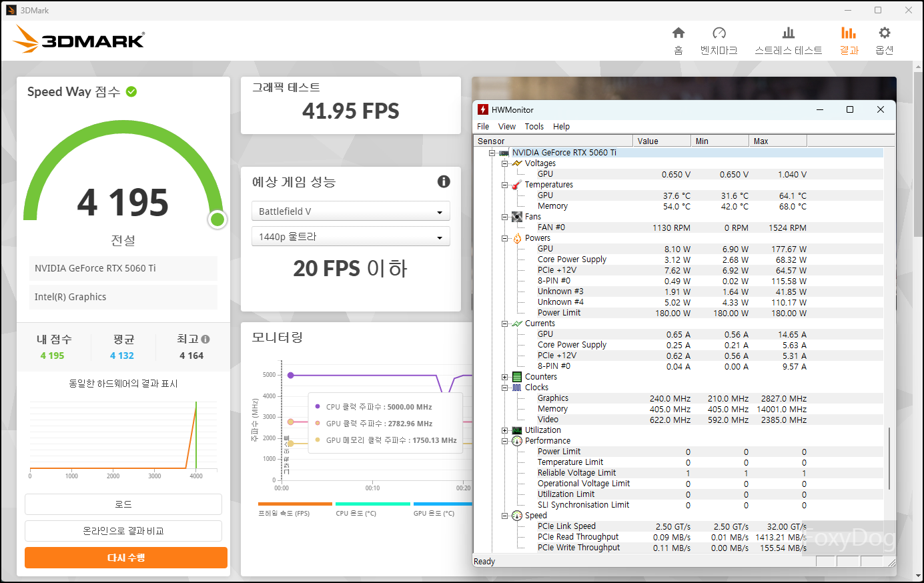Viewport: 924px width, 583px height.
Task: Click the green valid-score checkmark icon
Action: 131,91
